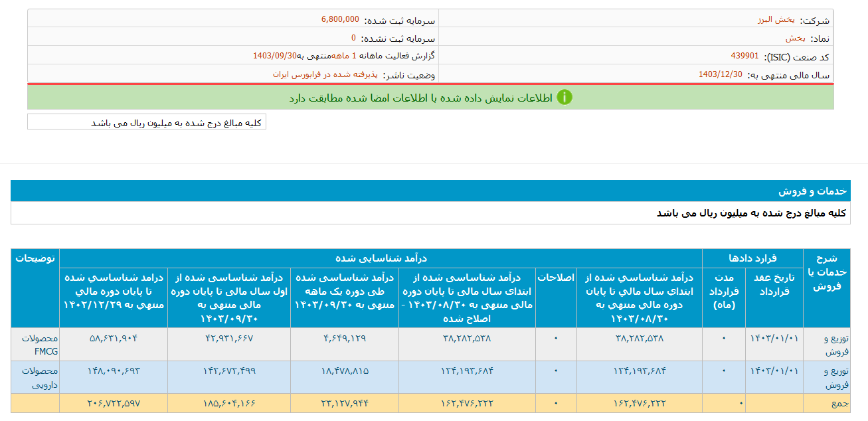The width and height of the screenshot is (868, 421).
Task: Click the 'کلیه مبالغ درج شده به میلیون ریال' button
Action: click(x=145, y=122)
